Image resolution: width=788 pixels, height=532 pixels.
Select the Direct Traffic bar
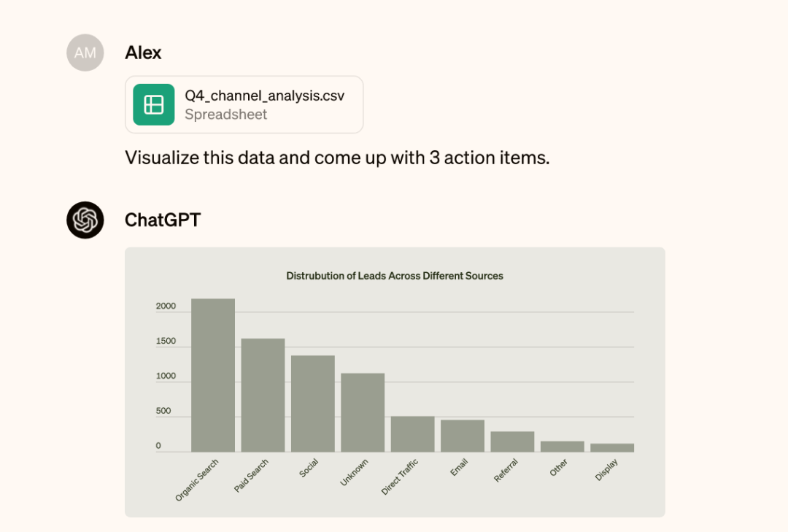pyautogui.click(x=412, y=434)
